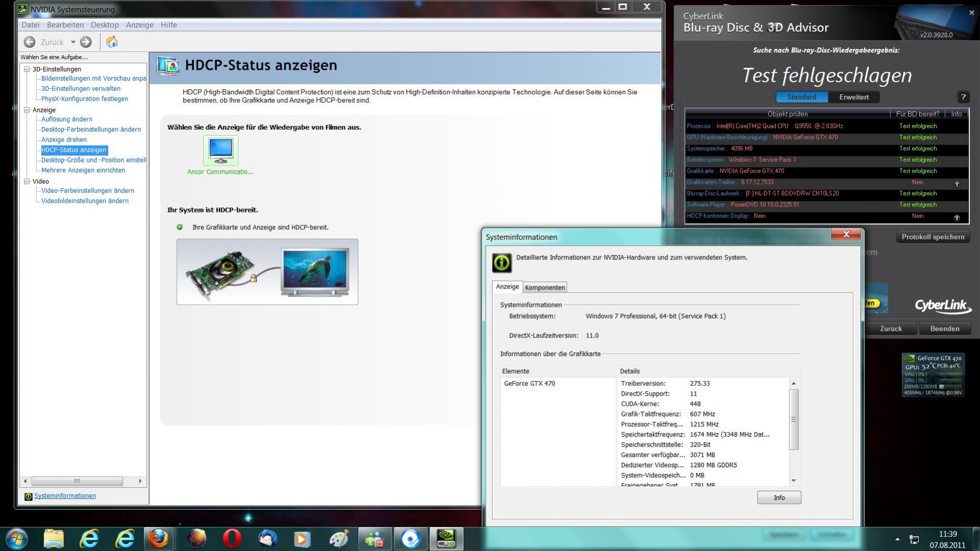Open Opera from taskbar
This screenshot has width=980, height=551.
(232, 539)
